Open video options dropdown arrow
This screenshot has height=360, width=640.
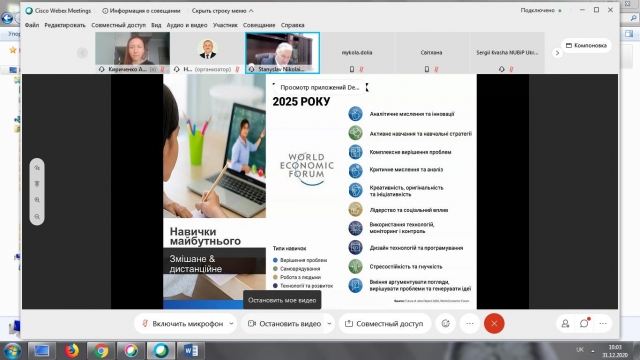click(x=329, y=324)
